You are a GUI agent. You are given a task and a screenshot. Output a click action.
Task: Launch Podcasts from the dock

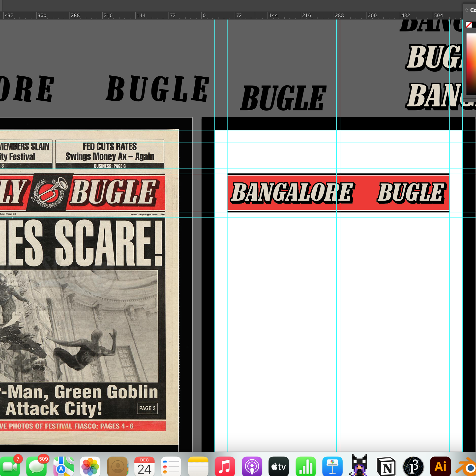[252, 466]
